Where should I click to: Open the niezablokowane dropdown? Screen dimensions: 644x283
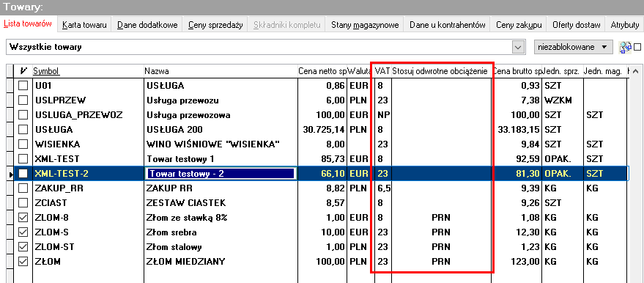[x=572, y=47]
